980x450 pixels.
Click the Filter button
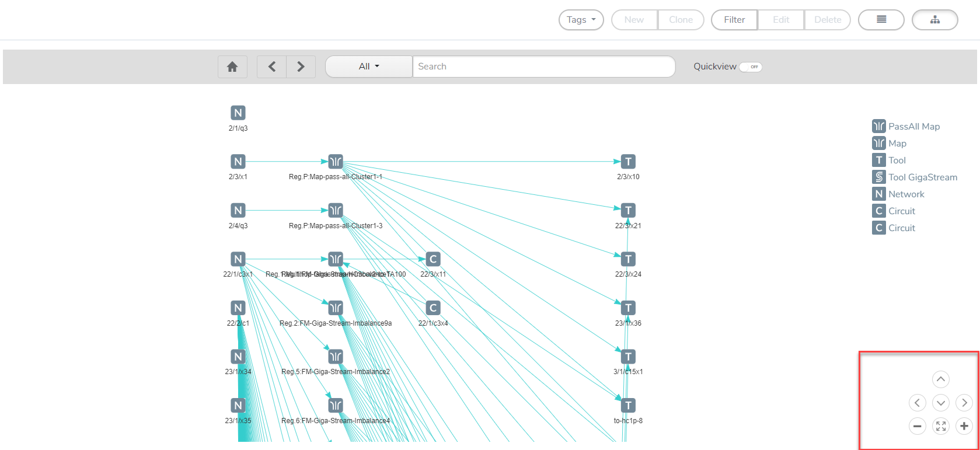(x=734, y=20)
